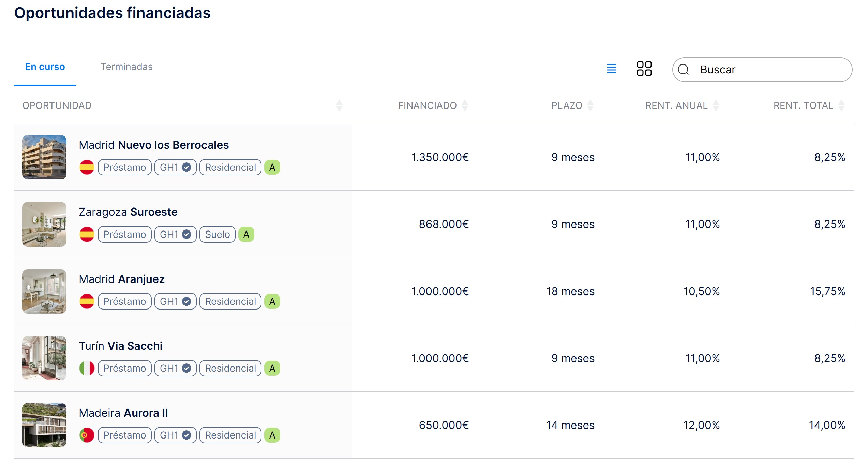Click the search magnifier icon
Image resolution: width=868 pixels, height=460 pixels.
(x=683, y=70)
